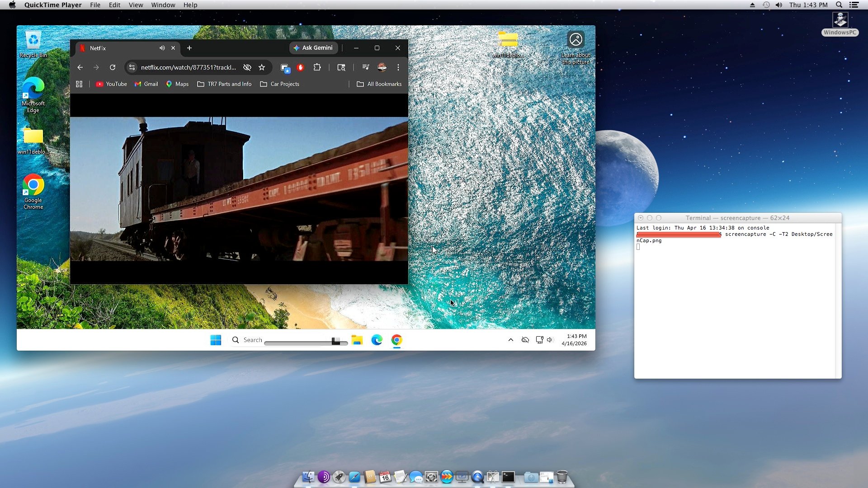868x488 pixels.
Task: Open the Chrome media controls icon
Action: 366,67
